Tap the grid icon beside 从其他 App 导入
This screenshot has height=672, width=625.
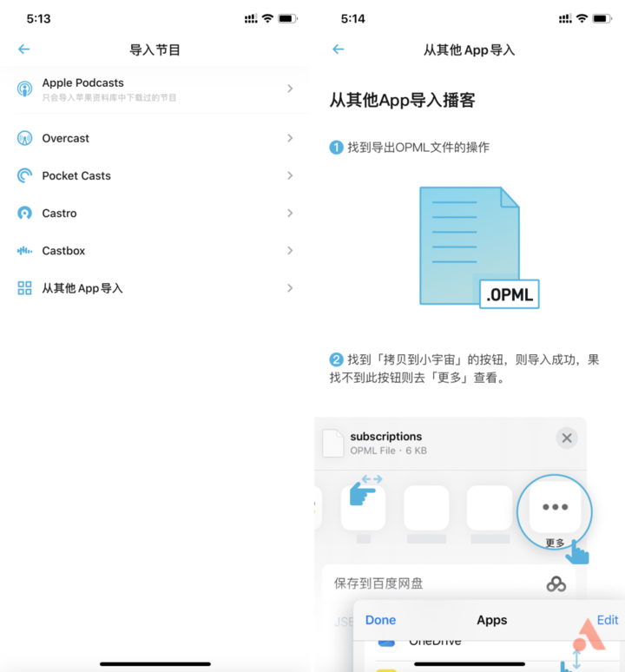[x=24, y=288]
